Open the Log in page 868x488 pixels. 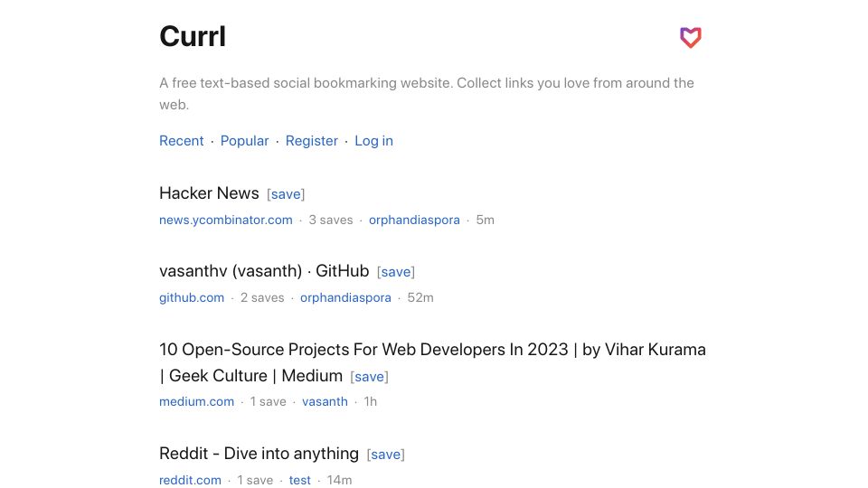373,141
